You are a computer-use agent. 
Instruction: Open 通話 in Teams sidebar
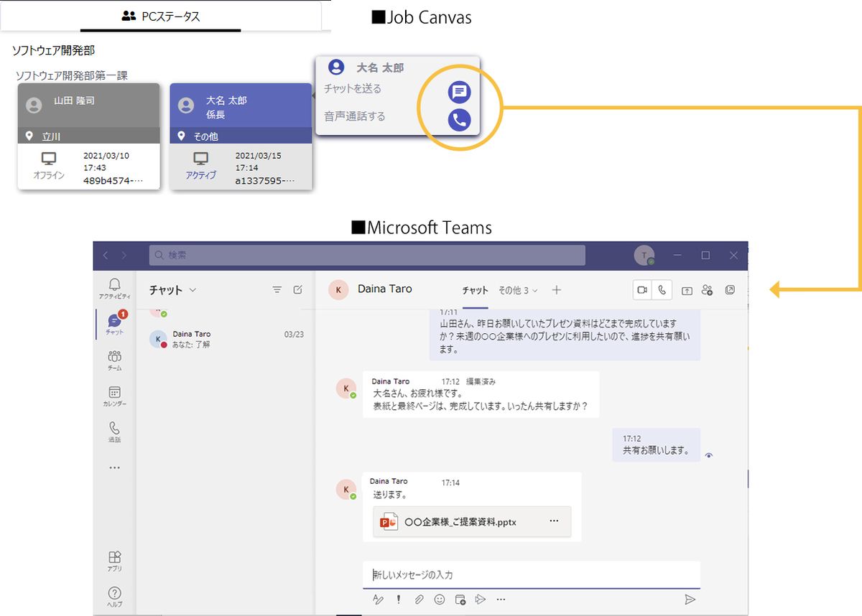(115, 431)
